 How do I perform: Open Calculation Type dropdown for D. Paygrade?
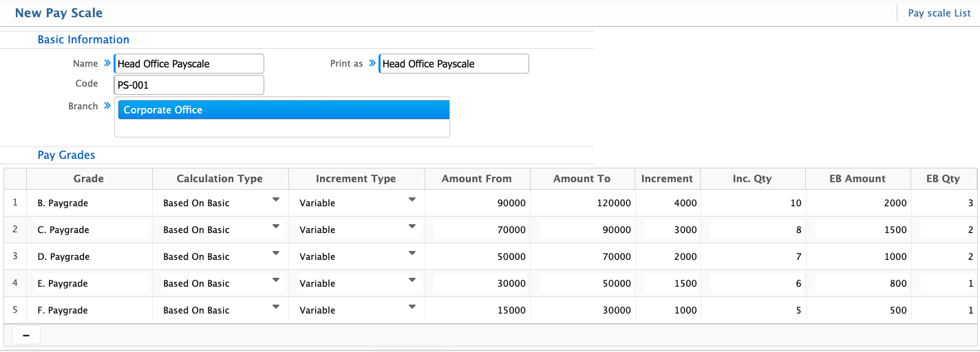click(x=276, y=253)
